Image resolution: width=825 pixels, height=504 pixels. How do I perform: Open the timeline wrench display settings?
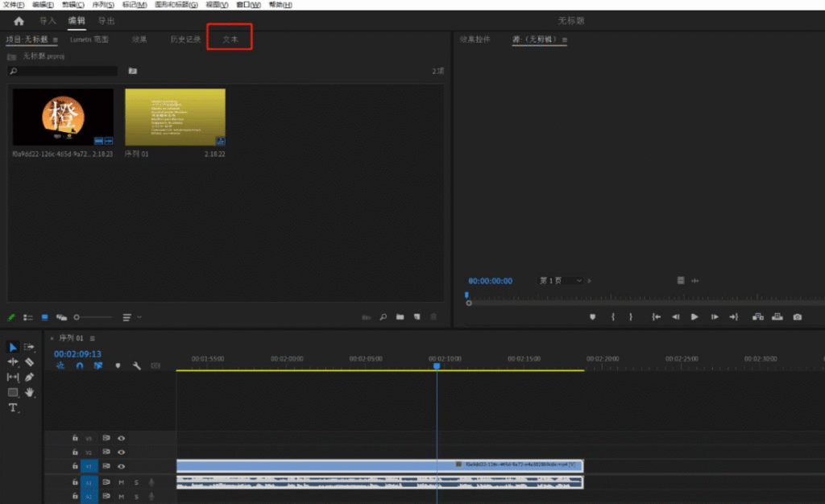tap(136, 366)
